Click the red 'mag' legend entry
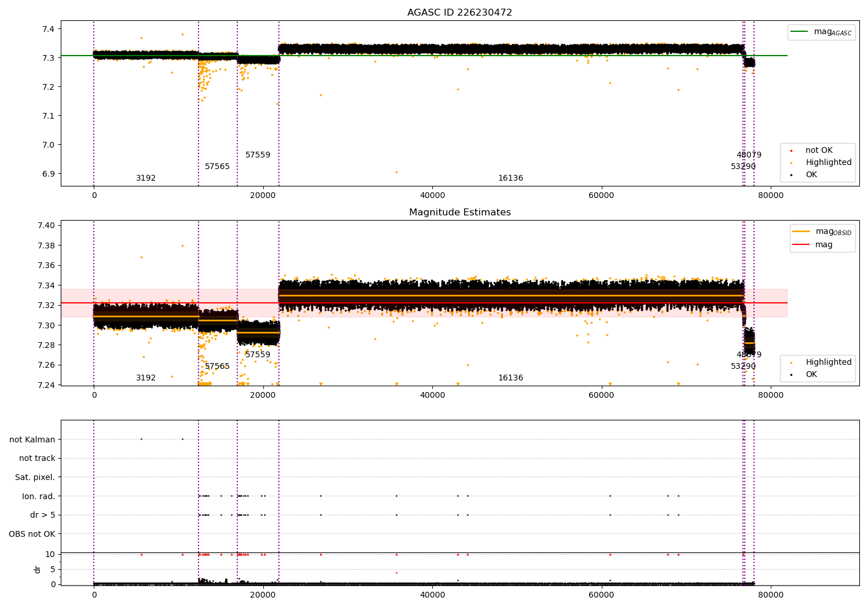This screenshot has height=608, width=868. 812,245
